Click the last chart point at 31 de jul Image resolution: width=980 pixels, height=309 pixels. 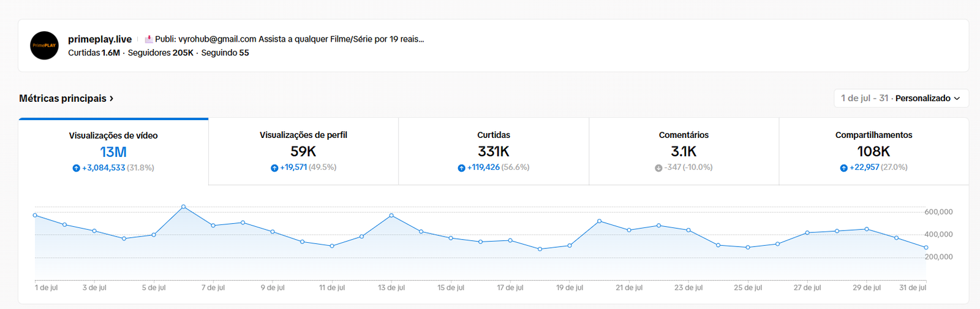pyautogui.click(x=926, y=248)
